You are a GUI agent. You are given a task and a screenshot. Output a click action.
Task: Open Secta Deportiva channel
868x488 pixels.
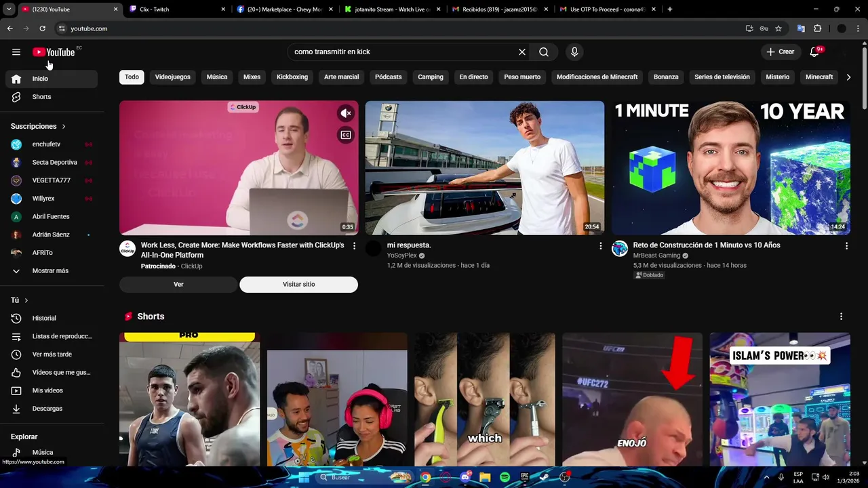coord(52,162)
